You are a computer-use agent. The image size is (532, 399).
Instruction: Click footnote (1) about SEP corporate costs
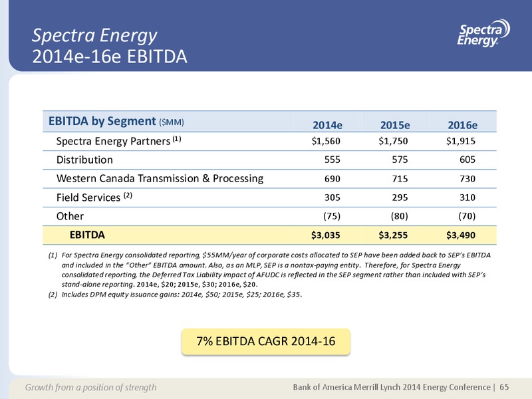tap(270, 270)
